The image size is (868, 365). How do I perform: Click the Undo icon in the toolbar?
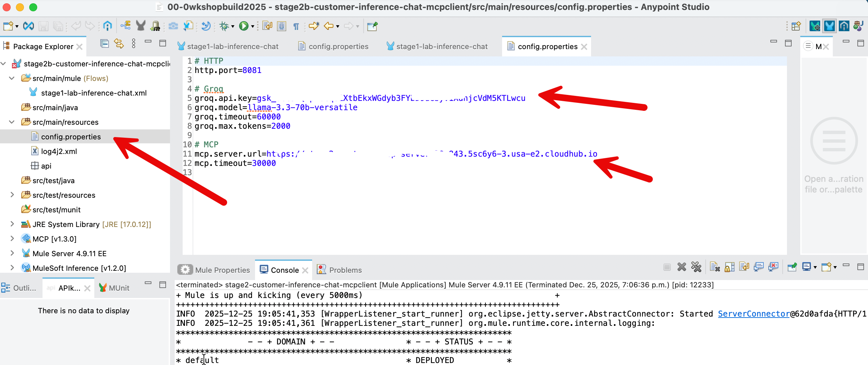pos(77,26)
